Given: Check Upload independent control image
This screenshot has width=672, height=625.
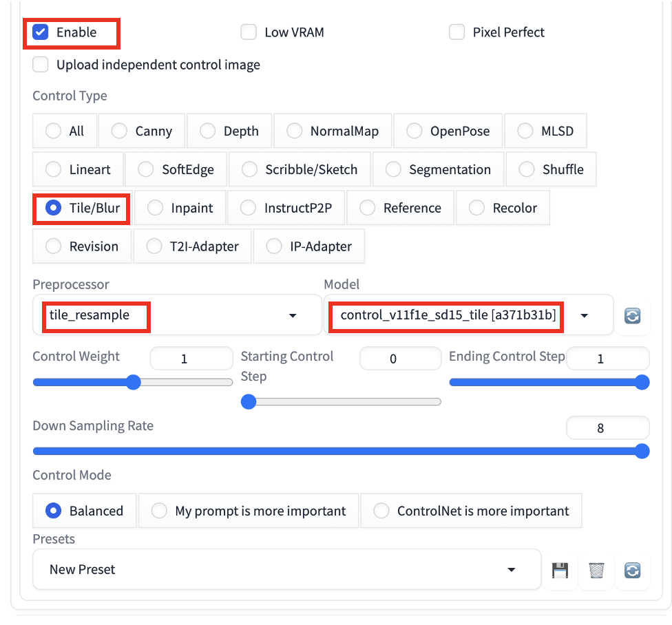Looking at the screenshot, I should tap(41, 65).
